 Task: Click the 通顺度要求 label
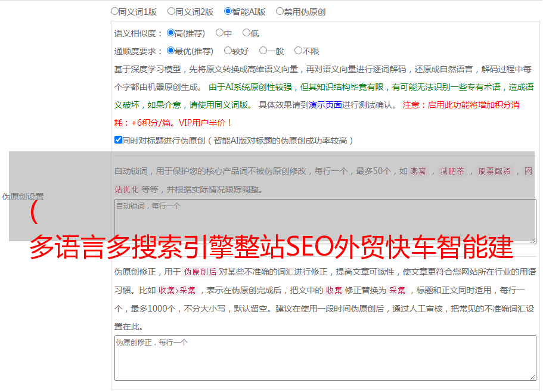click(138, 52)
